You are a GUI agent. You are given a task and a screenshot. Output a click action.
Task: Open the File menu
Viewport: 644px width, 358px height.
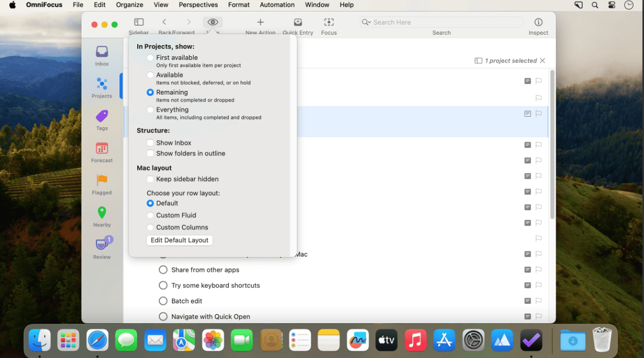[78, 5]
